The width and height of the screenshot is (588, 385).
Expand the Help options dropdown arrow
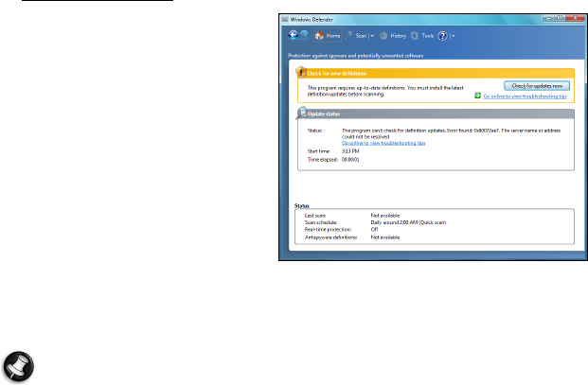(x=454, y=36)
